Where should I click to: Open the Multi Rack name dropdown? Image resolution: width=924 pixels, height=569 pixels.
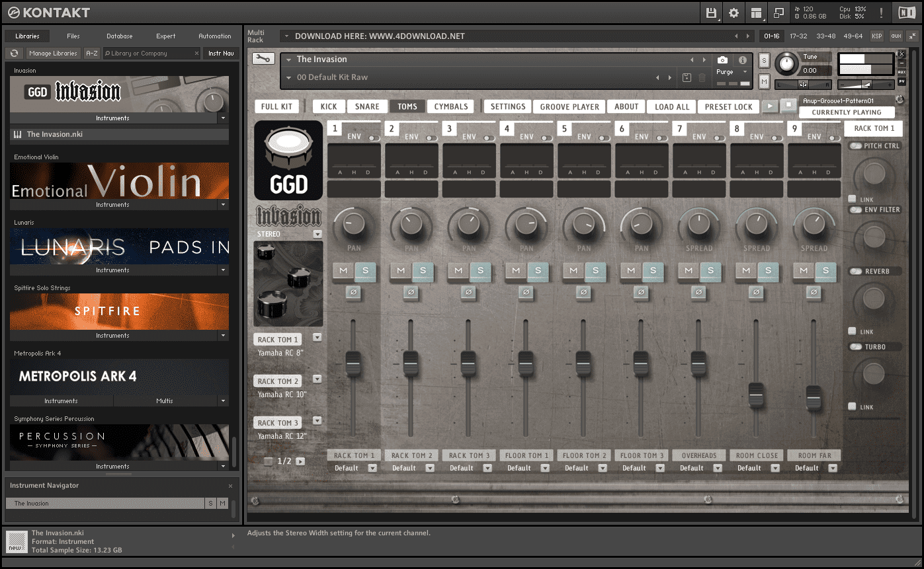point(286,36)
